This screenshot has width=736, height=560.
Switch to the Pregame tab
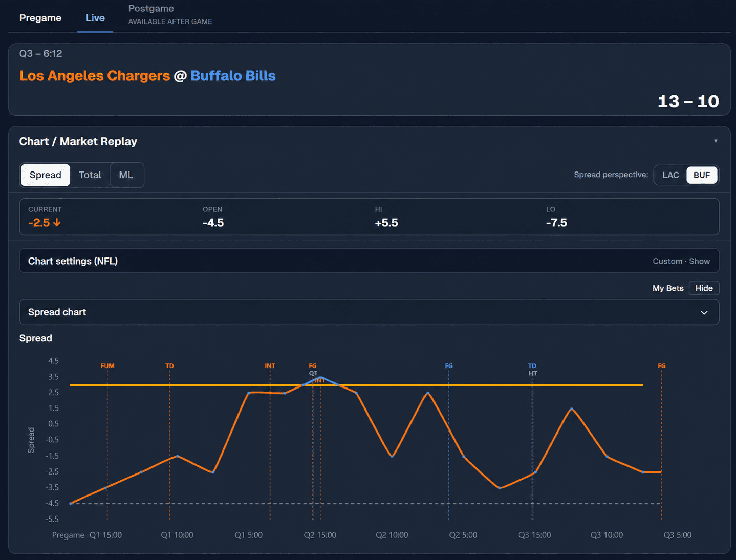40,18
